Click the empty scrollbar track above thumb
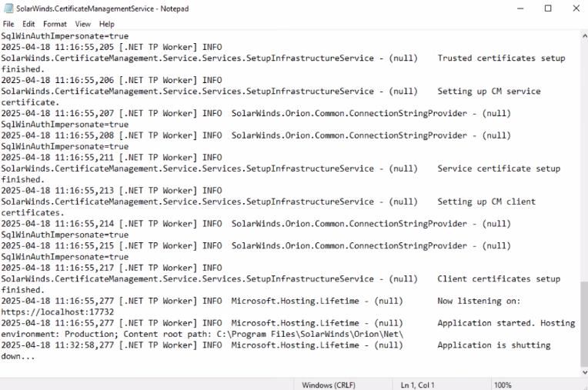 click(x=584, y=160)
